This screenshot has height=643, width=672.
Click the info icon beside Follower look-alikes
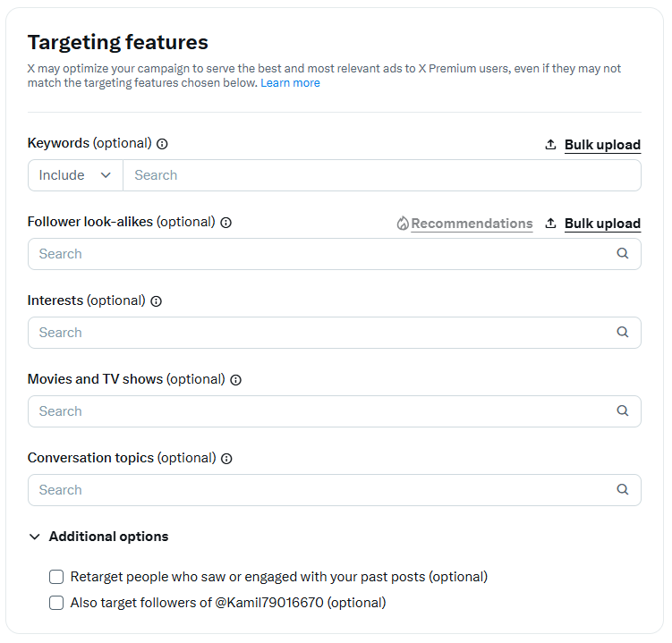pyautogui.click(x=225, y=223)
